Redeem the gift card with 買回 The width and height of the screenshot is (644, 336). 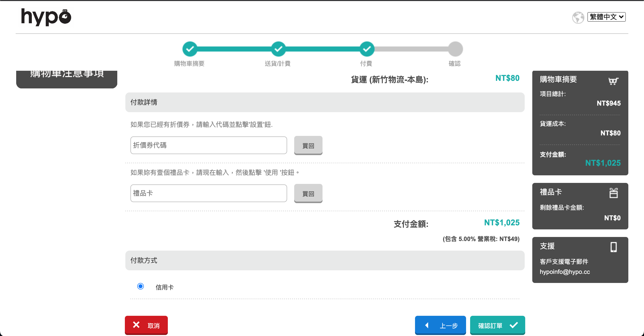pos(308,194)
